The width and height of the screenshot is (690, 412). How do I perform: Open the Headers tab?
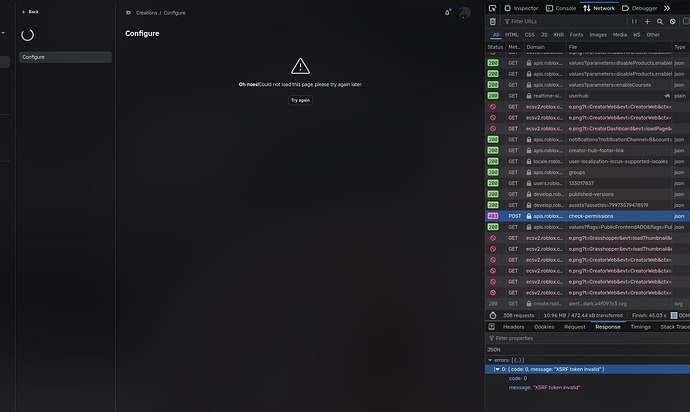pyautogui.click(x=513, y=326)
